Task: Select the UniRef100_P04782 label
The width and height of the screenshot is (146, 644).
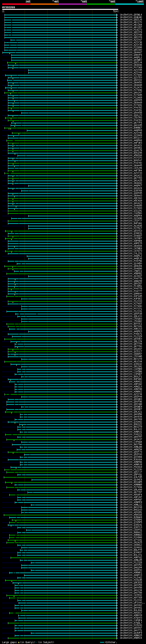Action: pyautogui.click(x=131, y=108)
